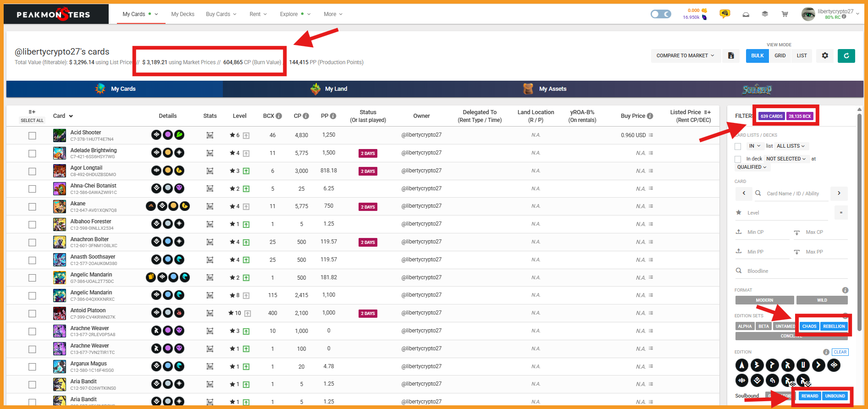Click SELECT ALL above the checkboxes
The width and height of the screenshot is (868, 409).
pos(32,121)
